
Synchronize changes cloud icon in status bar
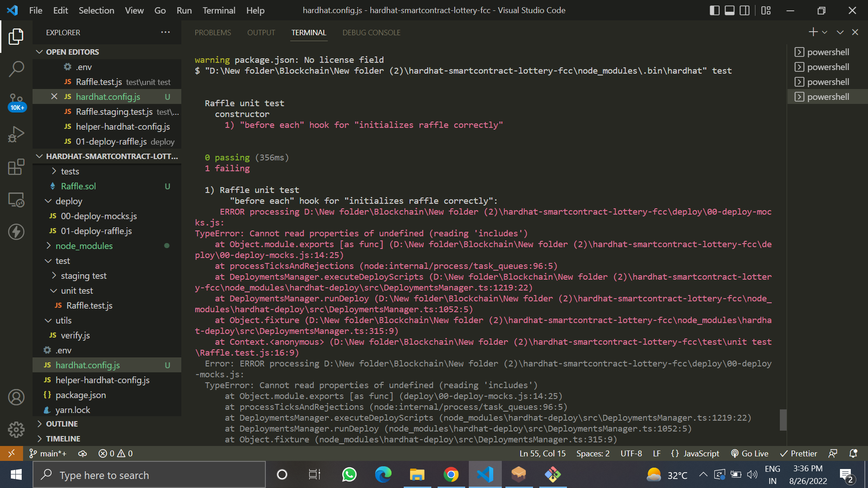82,453
